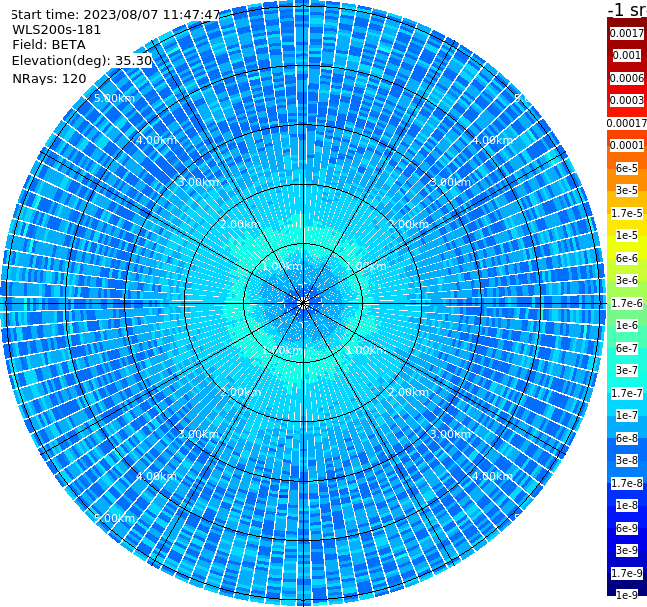Pick the colorbar value '0.0006'
647x607 pixels.
click(627, 78)
